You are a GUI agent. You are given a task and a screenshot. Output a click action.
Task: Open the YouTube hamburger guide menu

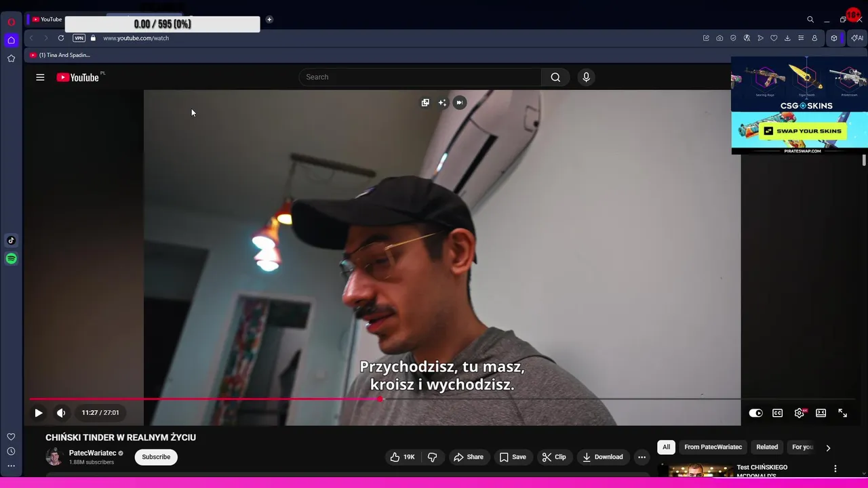pos(40,77)
